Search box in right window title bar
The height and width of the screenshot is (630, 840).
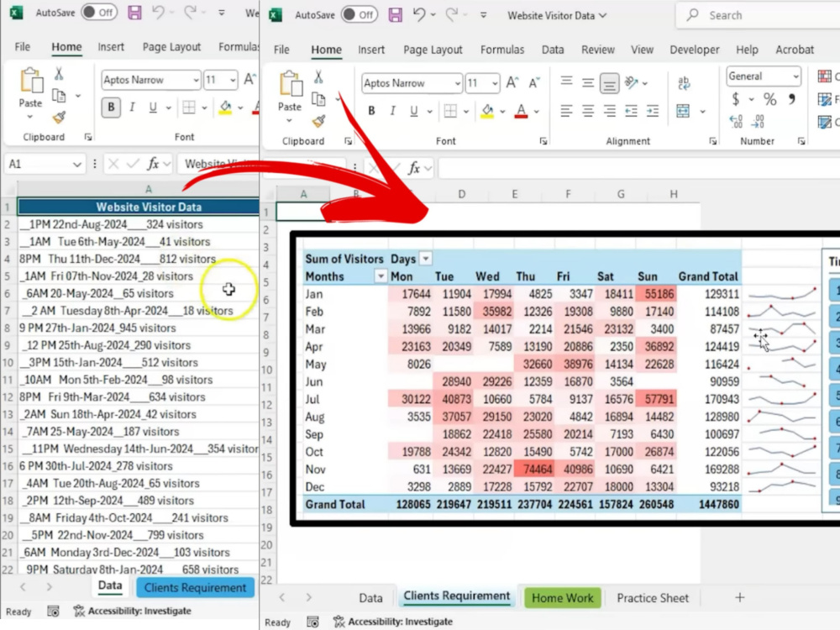tap(758, 15)
